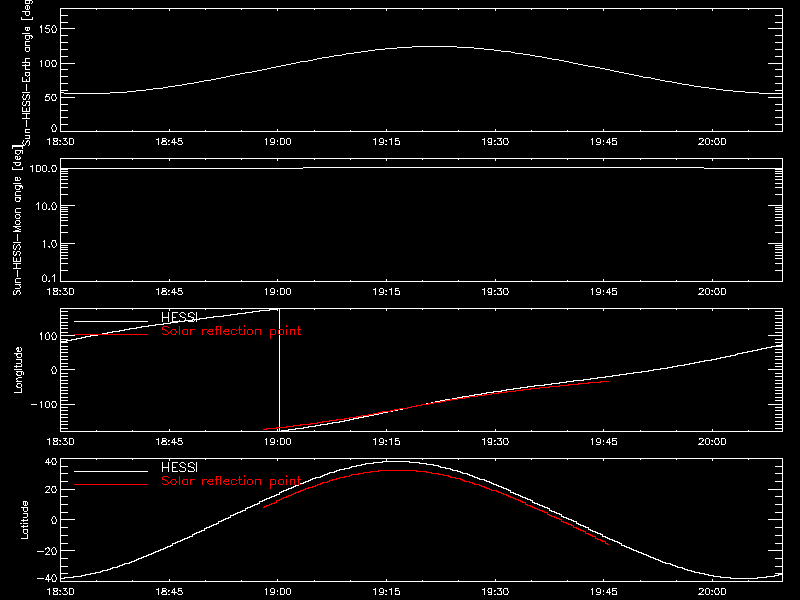800x600 pixels.
Task: Click 18:45 label under Earth angle plot
Action: (x=169, y=142)
